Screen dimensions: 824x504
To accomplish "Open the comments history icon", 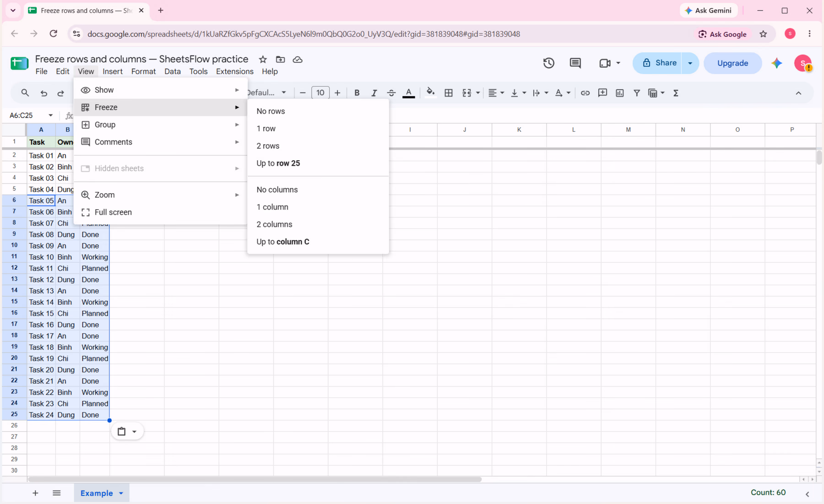I will 575,63.
